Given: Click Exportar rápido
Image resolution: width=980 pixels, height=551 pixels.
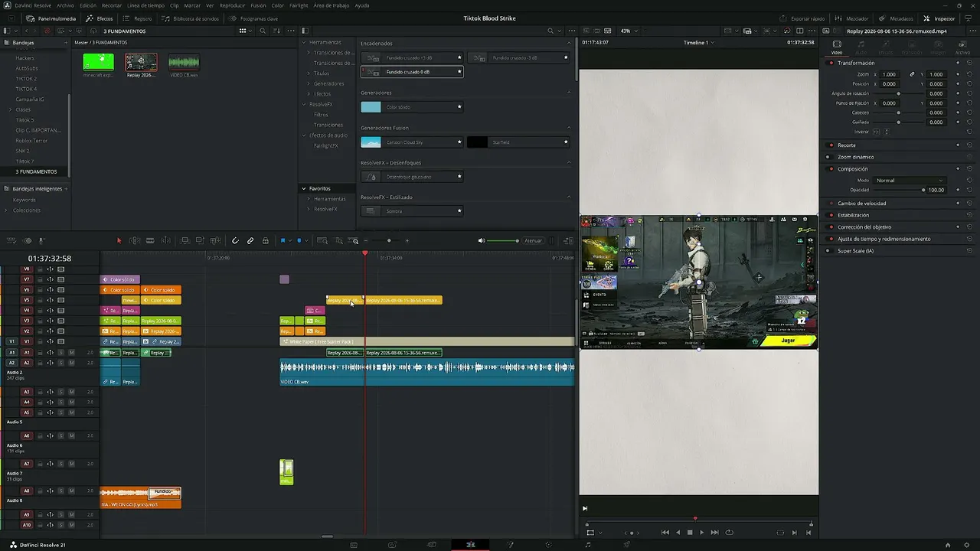Looking at the screenshot, I should point(802,18).
